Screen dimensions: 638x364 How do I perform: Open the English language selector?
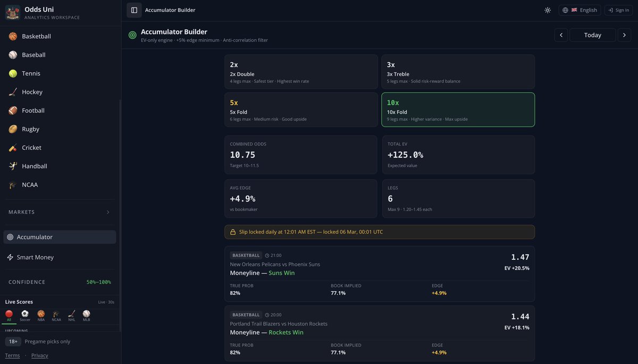click(x=580, y=10)
